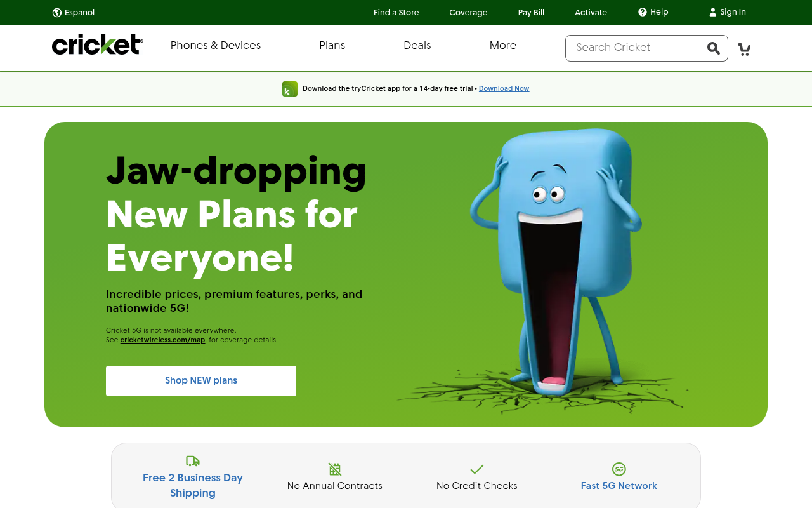Viewport: 812px width, 508px height.
Task: Expand the More menu
Action: click(503, 46)
